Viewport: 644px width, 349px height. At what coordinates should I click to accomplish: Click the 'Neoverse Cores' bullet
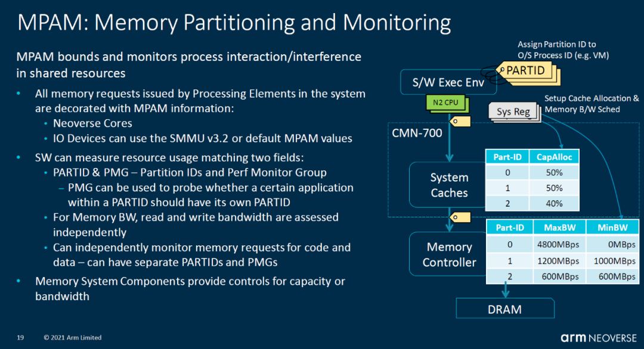coord(92,123)
